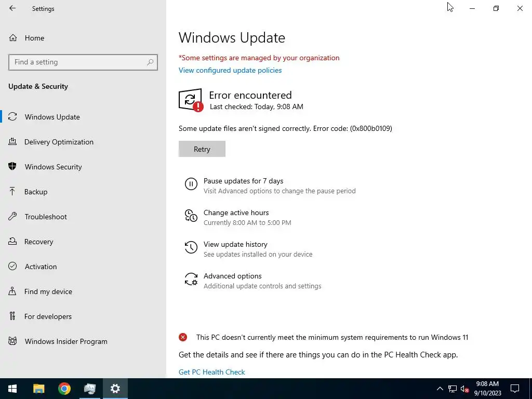532x399 pixels.
Task: Retry the Windows update check
Action: pos(202,149)
